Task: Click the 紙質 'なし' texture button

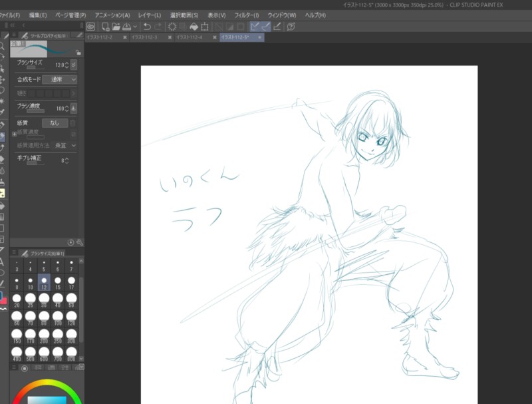Action: [55, 123]
